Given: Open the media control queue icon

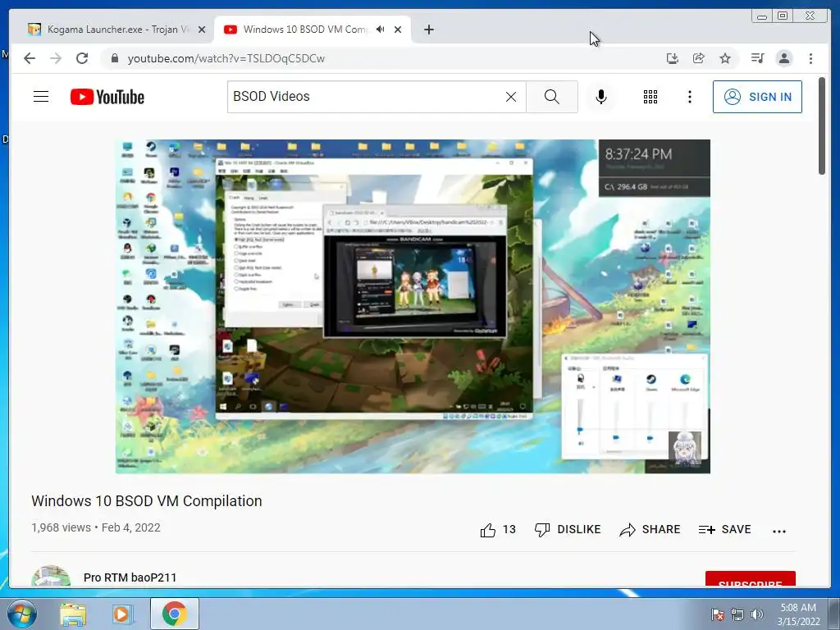Looking at the screenshot, I should click(757, 58).
